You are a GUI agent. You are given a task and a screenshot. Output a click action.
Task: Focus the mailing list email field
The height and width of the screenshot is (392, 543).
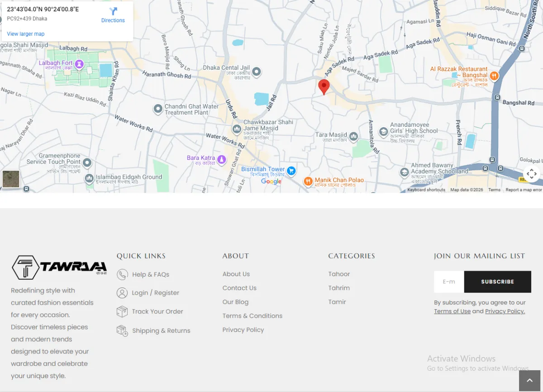tap(449, 282)
